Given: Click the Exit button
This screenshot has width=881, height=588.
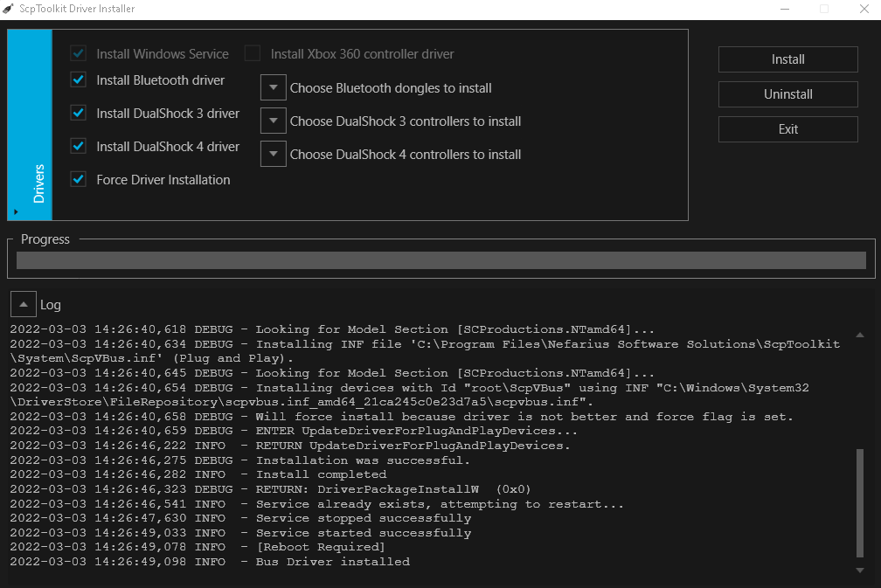Looking at the screenshot, I should point(787,129).
